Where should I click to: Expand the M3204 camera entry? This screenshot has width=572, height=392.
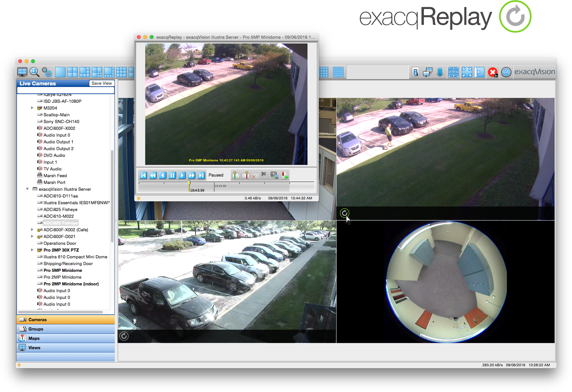pos(32,108)
